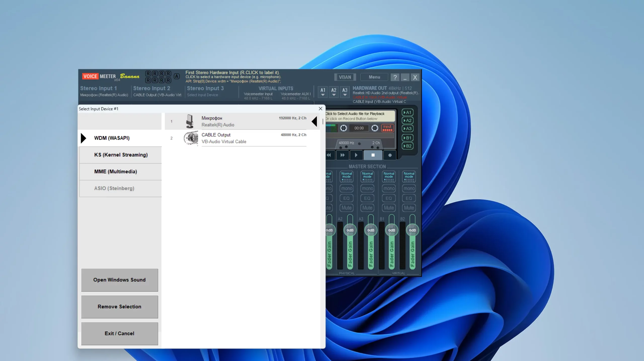Click the left cassette reel icon
644x361 pixels.
(x=343, y=128)
